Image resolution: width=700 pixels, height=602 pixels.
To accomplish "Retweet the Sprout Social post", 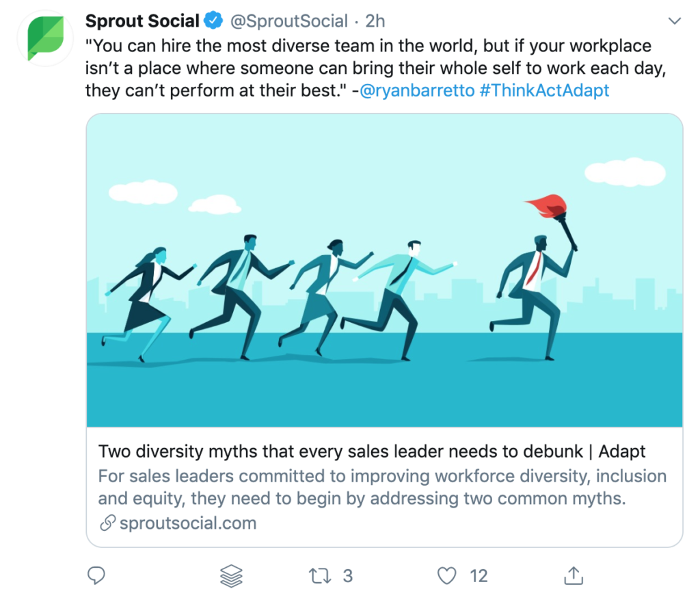I will (320, 576).
